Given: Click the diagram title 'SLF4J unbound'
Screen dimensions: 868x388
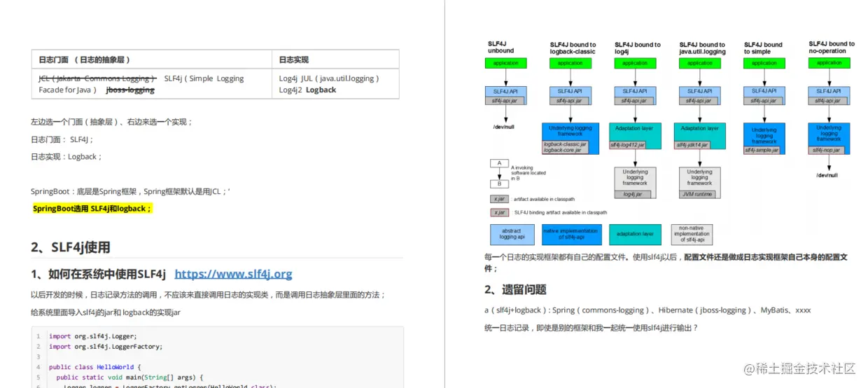Looking at the screenshot, I should [501, 48].
